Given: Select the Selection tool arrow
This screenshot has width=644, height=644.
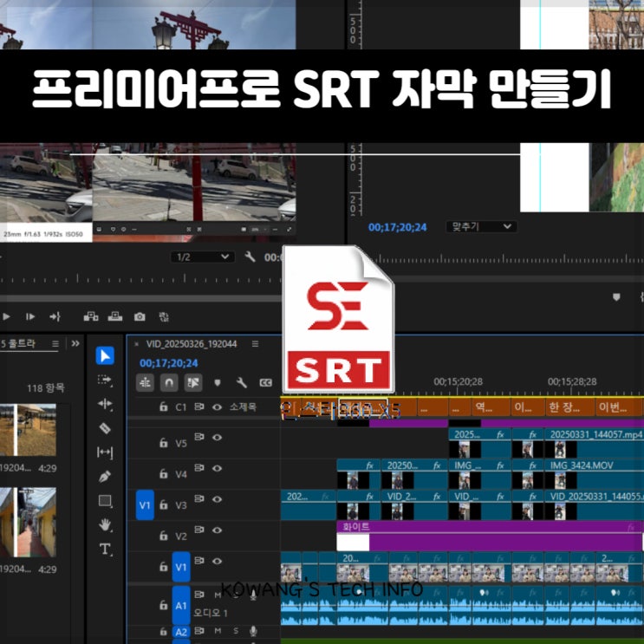Looking at the screenshot, I should tap(105, 355).
